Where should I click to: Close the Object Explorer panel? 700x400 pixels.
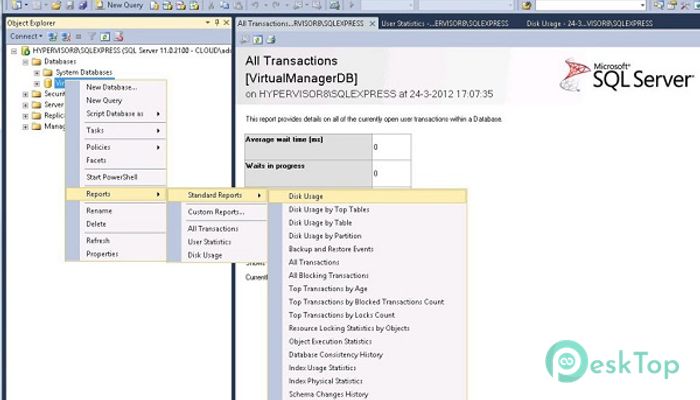(226, 22)
